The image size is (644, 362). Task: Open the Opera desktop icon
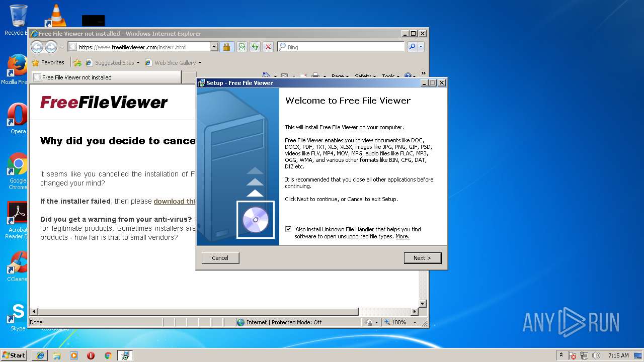pyautogui.click(x=18, y=119)
